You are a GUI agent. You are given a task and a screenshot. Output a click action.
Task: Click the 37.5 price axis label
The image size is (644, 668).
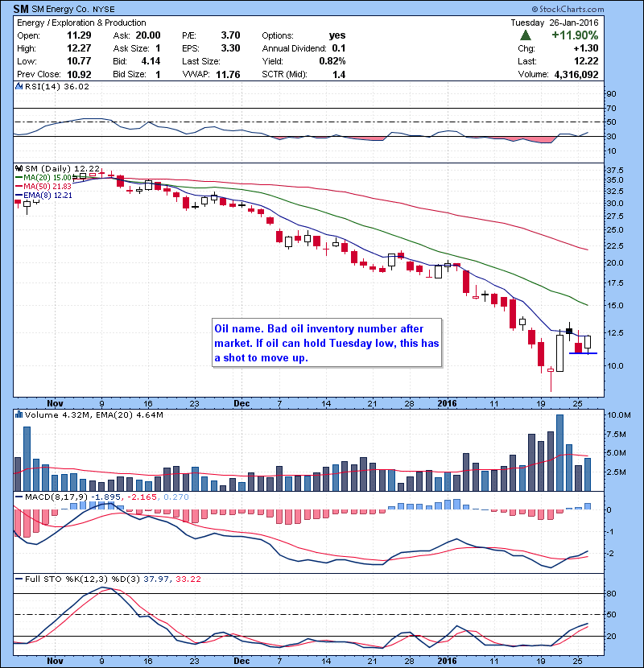click(x=614, y=171)
